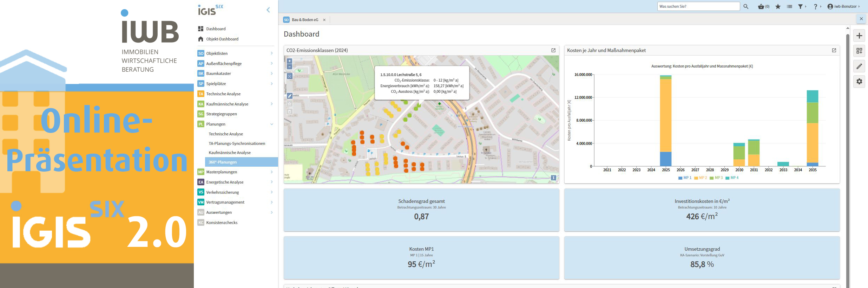Click the EA Energetische Analyse icon
Screen dimensions: 868x288
201,182
